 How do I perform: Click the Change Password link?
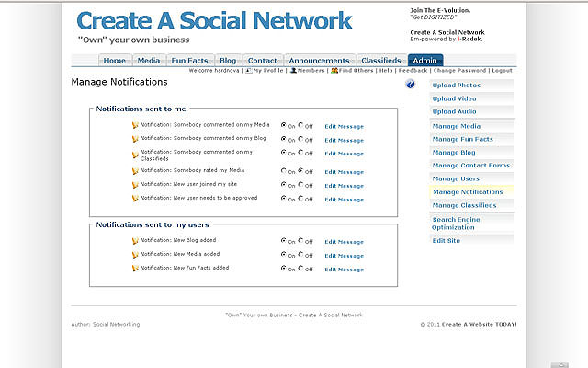point(459,70)
